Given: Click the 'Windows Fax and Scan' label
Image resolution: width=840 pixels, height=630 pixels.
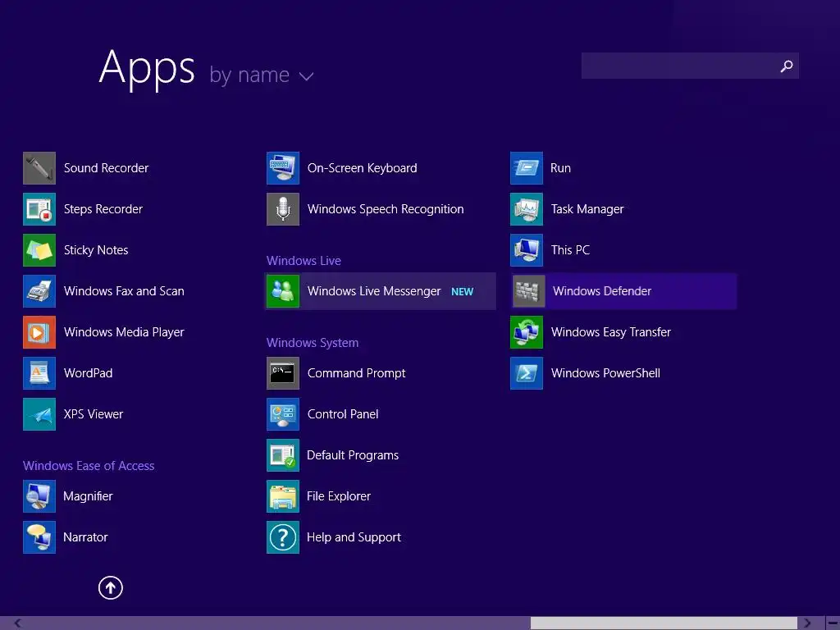Looking at the screenshot, I should point(124,291).
